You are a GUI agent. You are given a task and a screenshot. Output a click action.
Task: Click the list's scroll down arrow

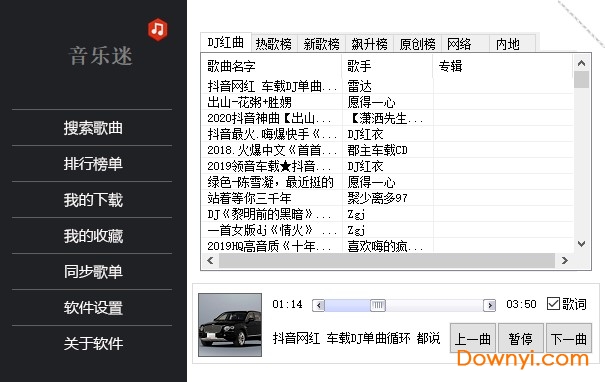[x=581, y=244]
